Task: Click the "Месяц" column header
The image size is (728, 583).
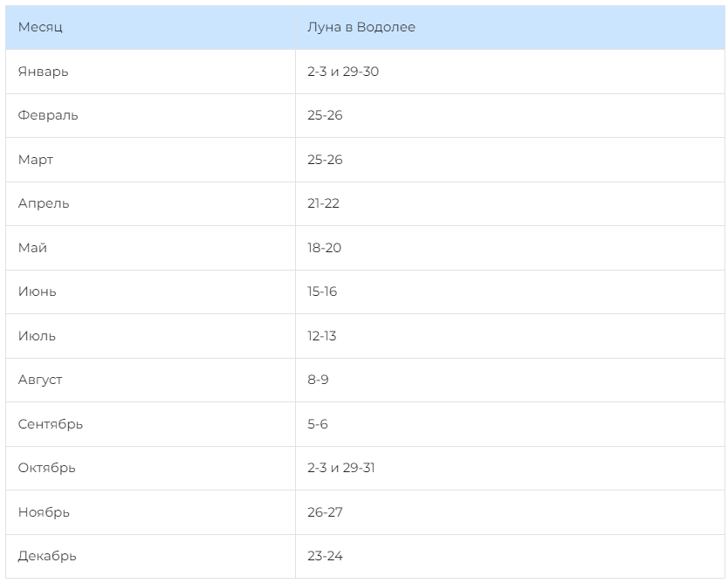Action: (40, 27)
